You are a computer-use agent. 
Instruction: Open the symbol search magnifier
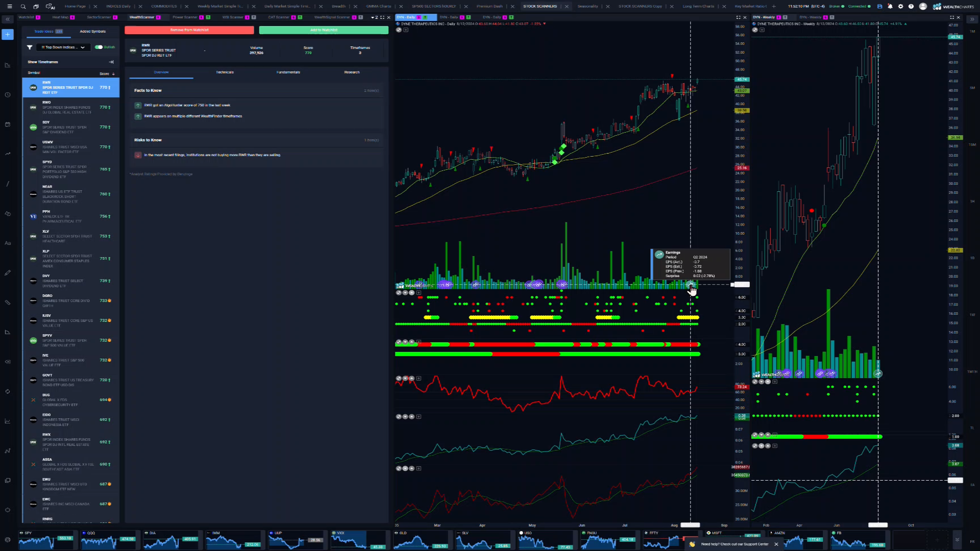pyautogui.click(x=23, y=7)
